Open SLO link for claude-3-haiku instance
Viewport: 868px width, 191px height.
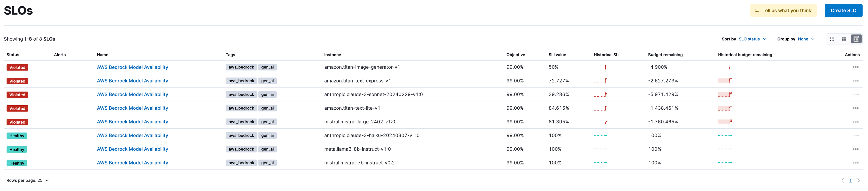point(132,135)
